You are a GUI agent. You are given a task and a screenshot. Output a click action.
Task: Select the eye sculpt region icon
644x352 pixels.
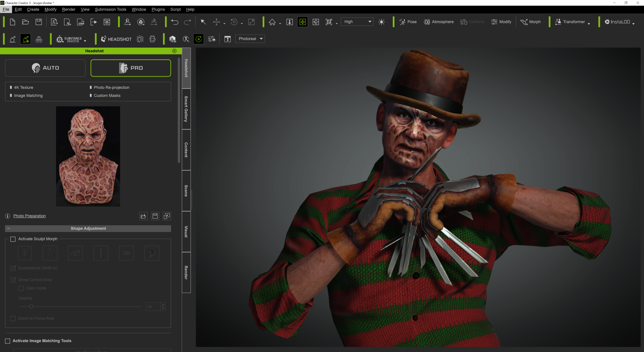[x=75, y=253]
